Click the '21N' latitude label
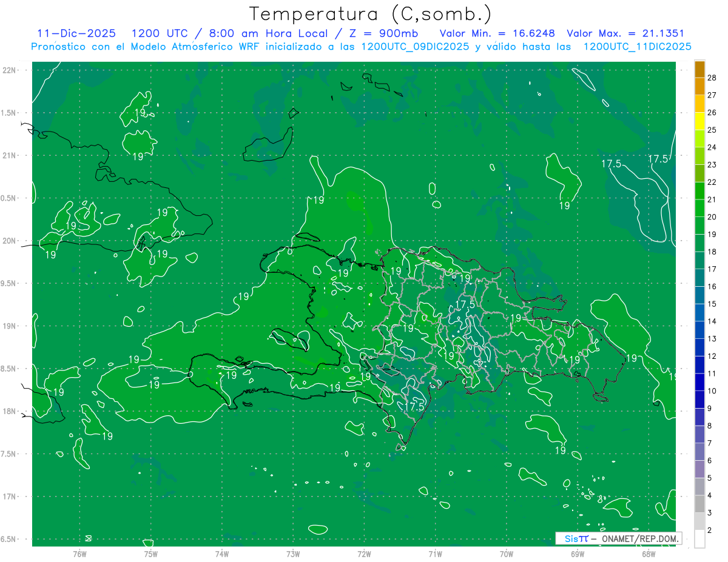 click(x=9, y=155)
